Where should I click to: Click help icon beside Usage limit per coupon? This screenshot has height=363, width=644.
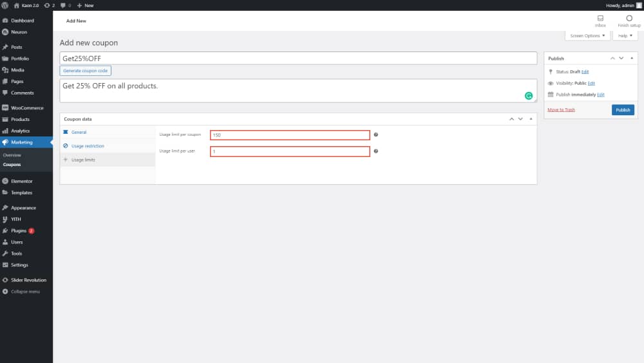click(375, 135)
